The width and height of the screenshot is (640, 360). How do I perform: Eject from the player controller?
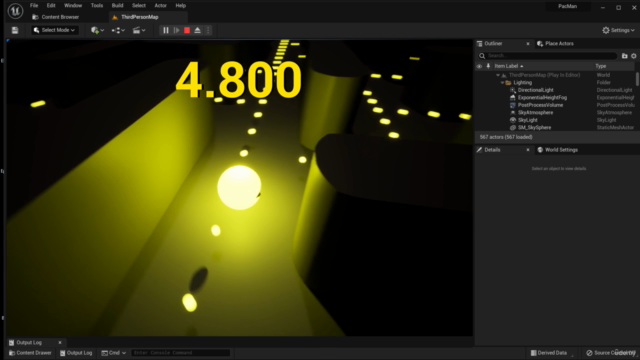pos(198,30)
